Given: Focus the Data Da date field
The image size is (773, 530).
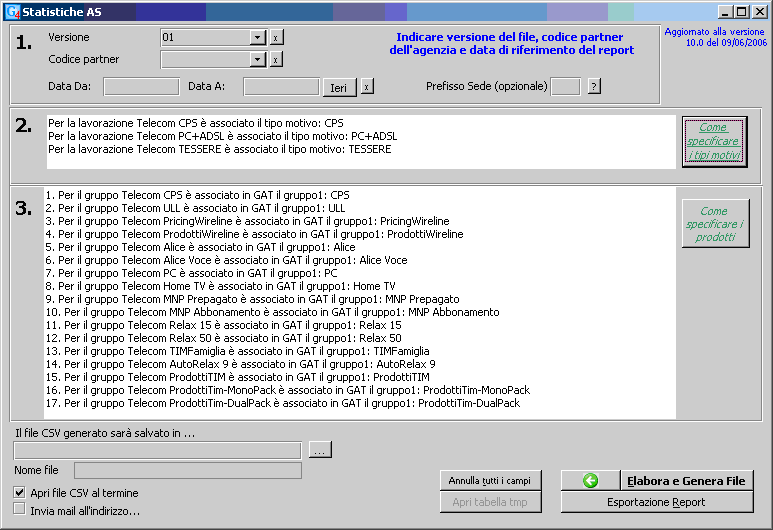Looking at the screenshot, I should coord(141,87).
